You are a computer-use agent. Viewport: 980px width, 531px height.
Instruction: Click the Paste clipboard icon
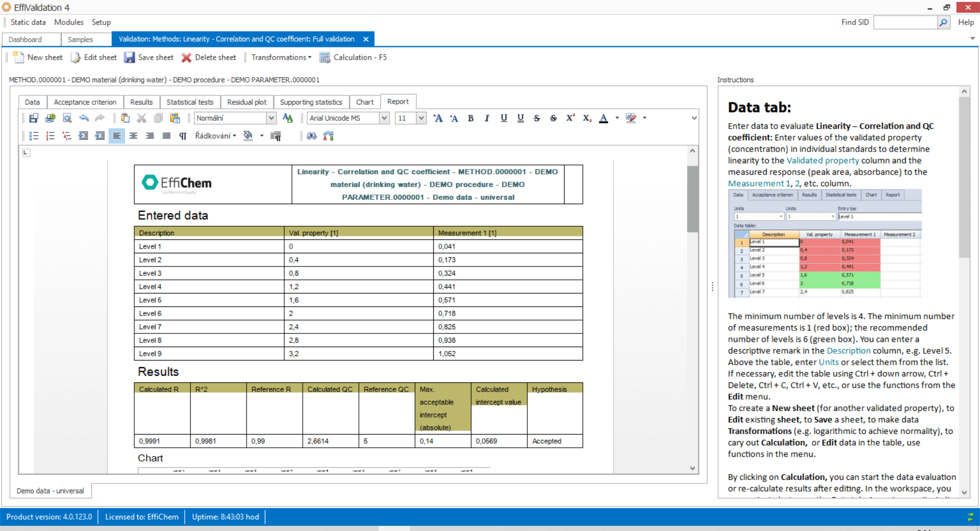(x=125, y=118)
